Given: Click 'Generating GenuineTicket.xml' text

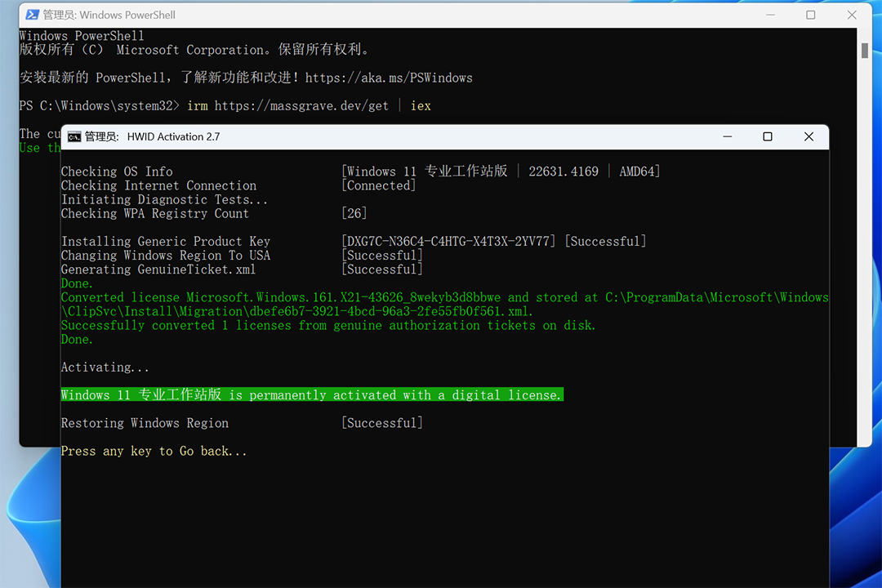Looking at the screenshot, I should tap(158, 269).
